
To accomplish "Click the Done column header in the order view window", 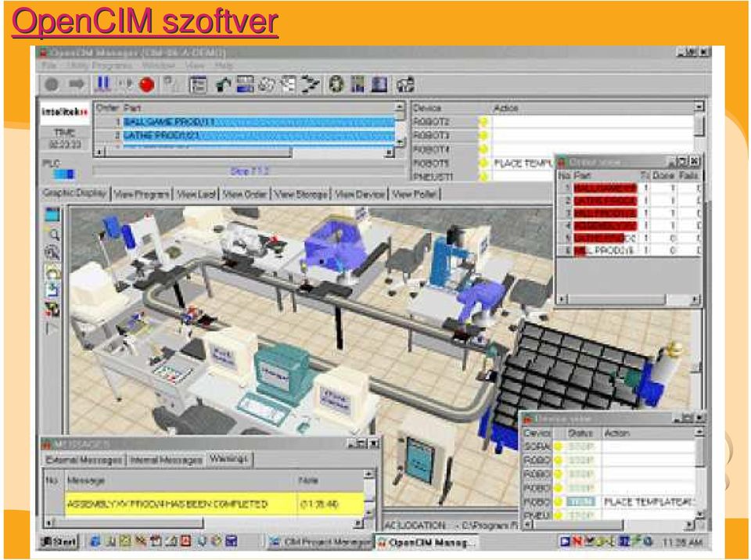I will click(663, 176).
